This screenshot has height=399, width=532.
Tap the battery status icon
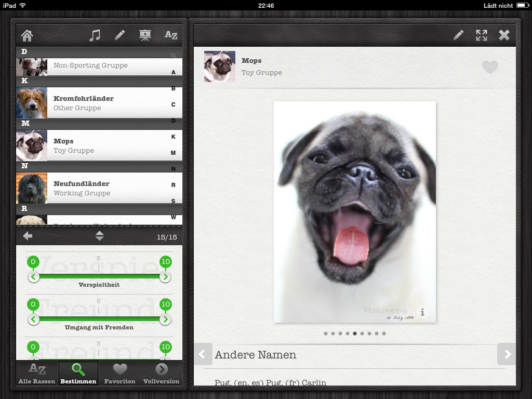(523, 5)
